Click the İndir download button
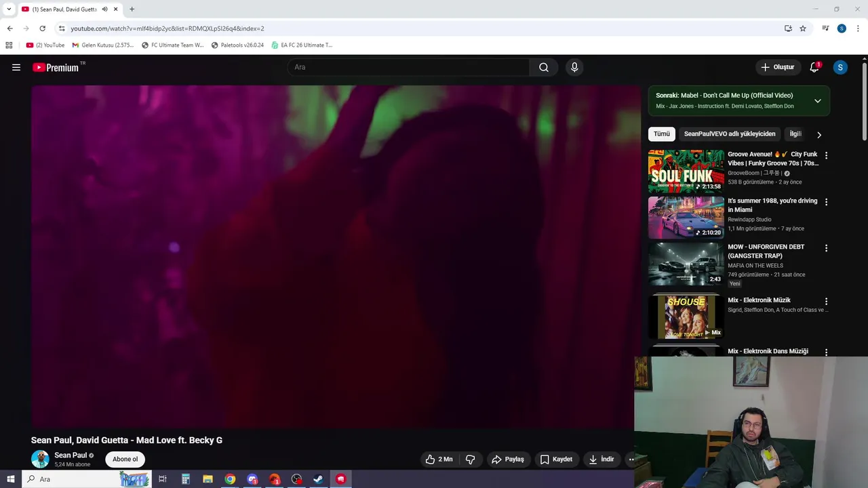This screenshot has height=488, width=868. coord(601,459)
